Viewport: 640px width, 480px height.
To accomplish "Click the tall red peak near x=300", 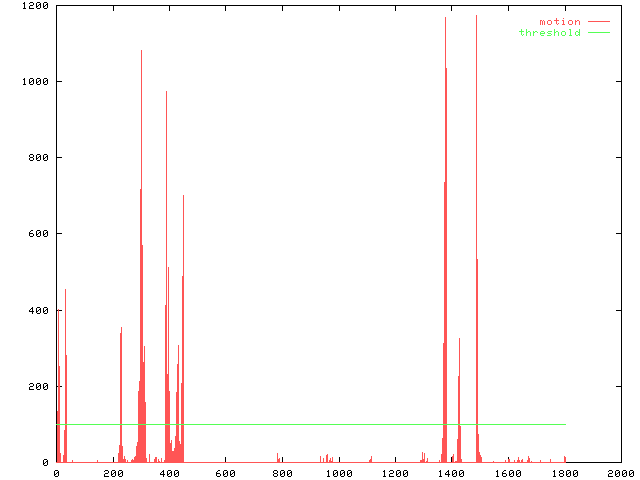I will coord(141,52).
